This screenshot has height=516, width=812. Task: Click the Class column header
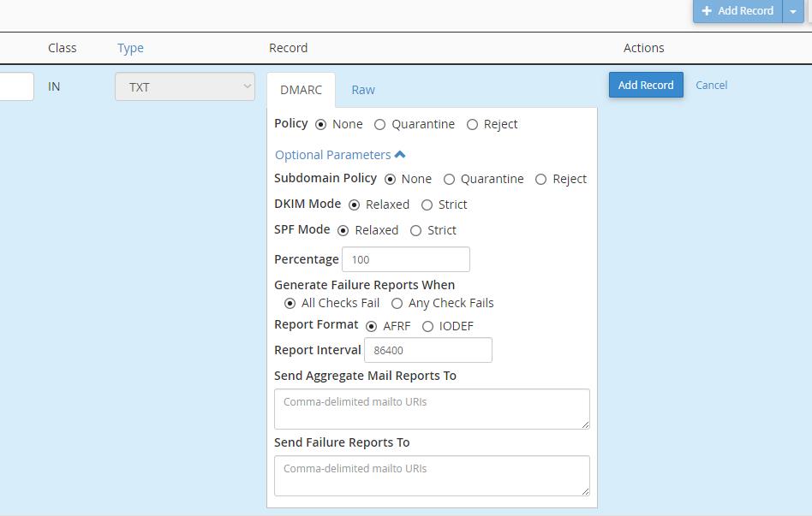click(x=63, y=48)
